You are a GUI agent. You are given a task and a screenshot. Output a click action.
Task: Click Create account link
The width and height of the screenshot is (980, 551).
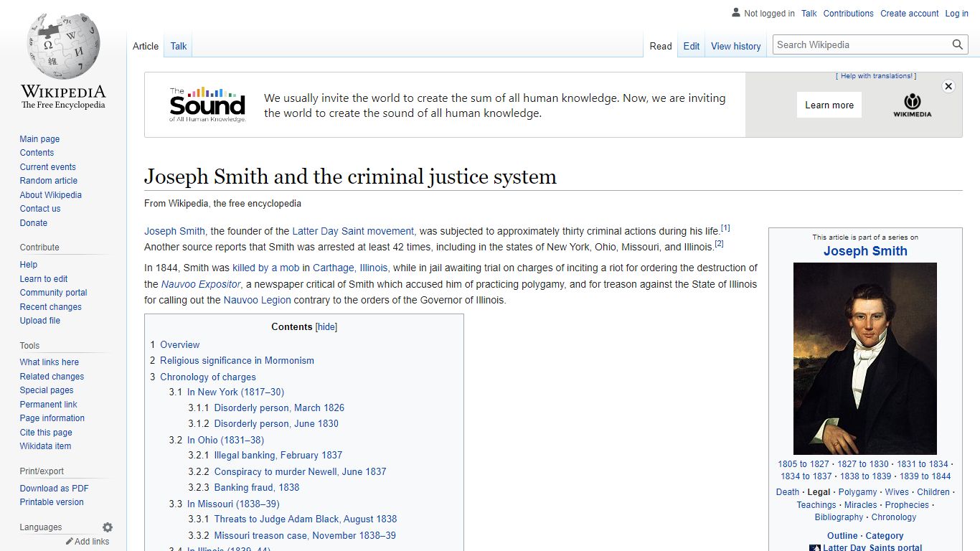910,14
